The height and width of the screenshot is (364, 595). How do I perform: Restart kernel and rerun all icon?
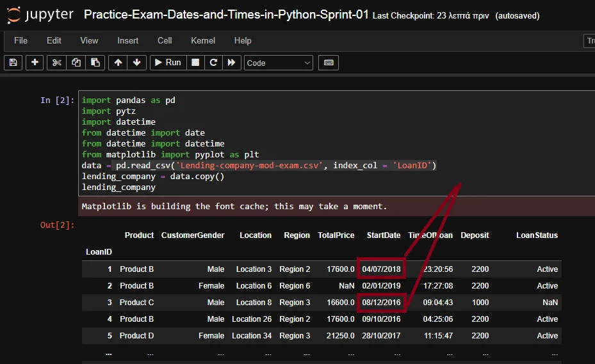[x=231, y=63]
